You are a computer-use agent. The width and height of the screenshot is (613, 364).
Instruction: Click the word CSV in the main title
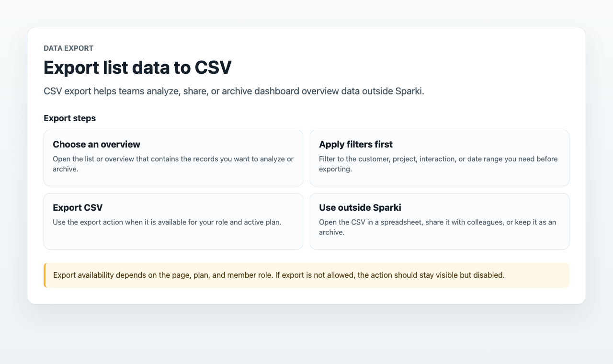pyautogui.click(x=213, y=68)
